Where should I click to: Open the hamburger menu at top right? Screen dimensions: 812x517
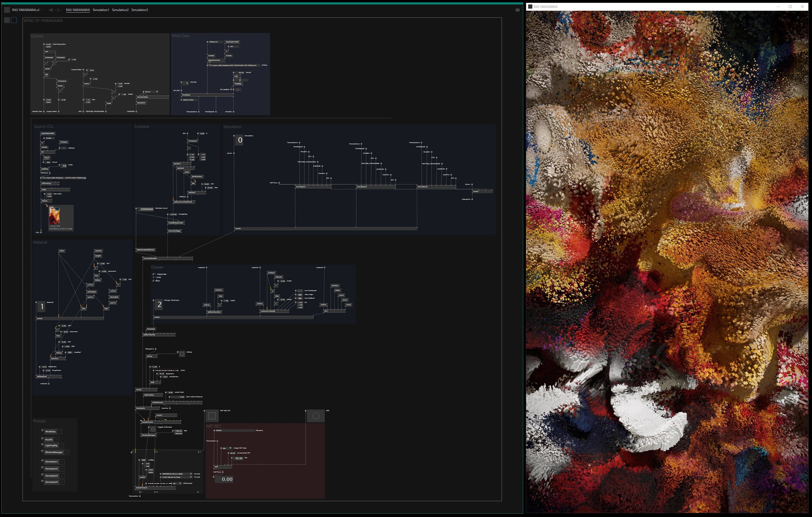point(517,10)
